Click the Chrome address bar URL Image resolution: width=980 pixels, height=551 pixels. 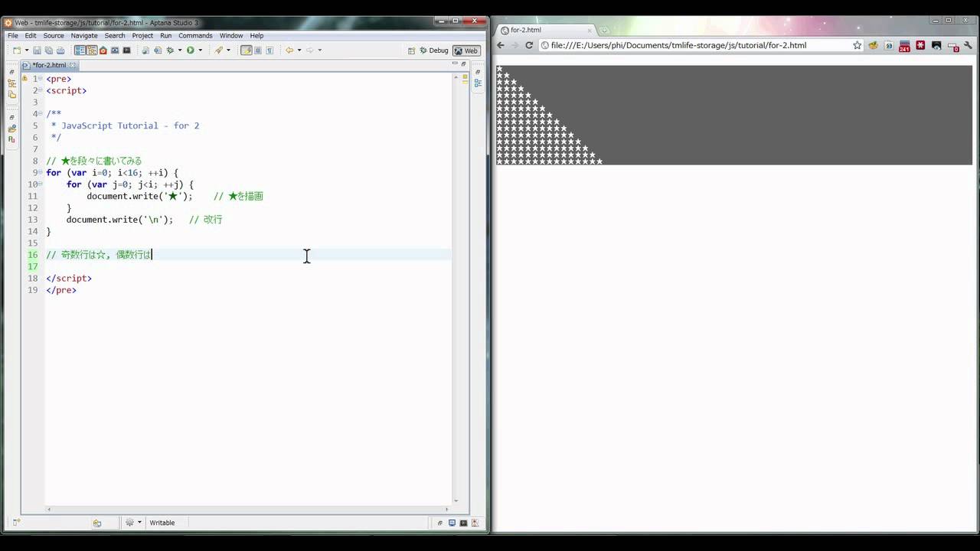coord(678,45)
